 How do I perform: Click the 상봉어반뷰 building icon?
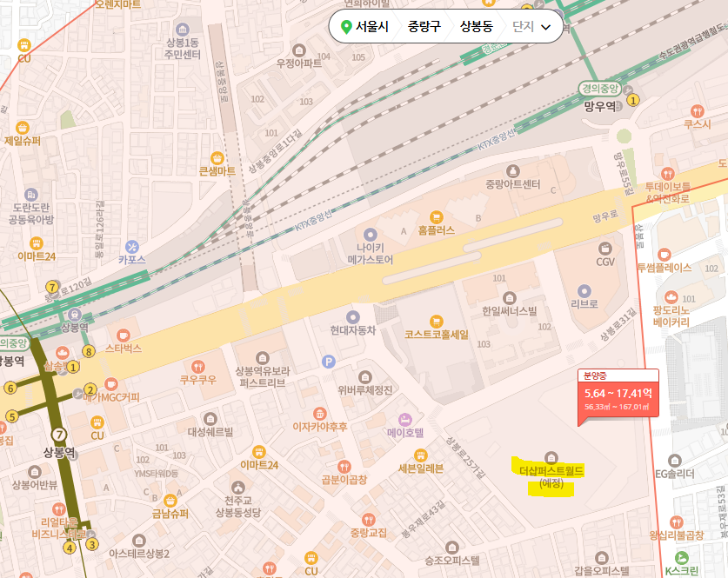35,472
